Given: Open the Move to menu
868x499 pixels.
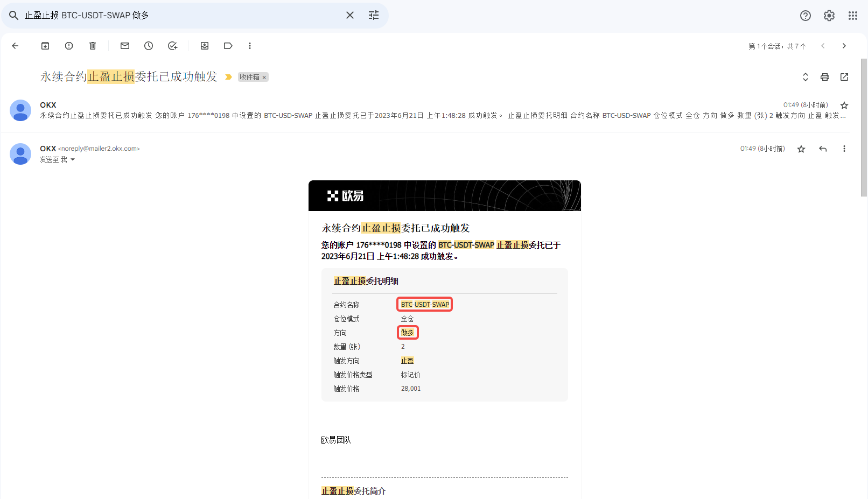Looking at the screenshot, I should tap(205, 46).
